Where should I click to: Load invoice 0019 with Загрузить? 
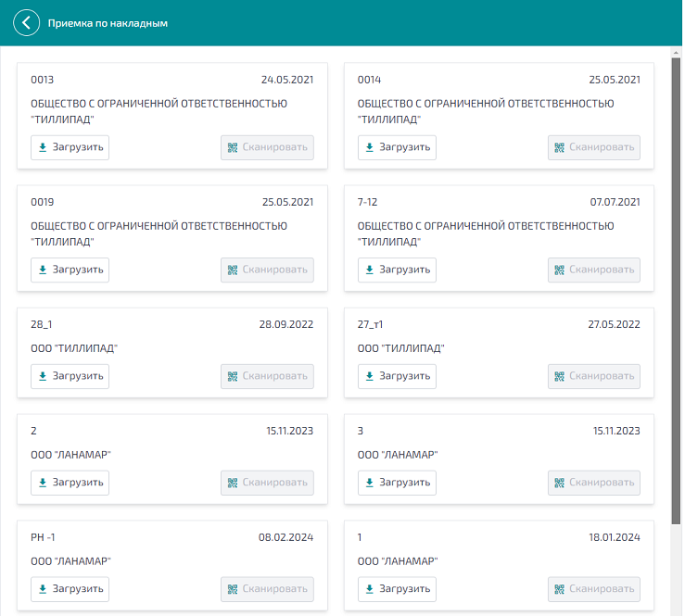tap(70, 270)
